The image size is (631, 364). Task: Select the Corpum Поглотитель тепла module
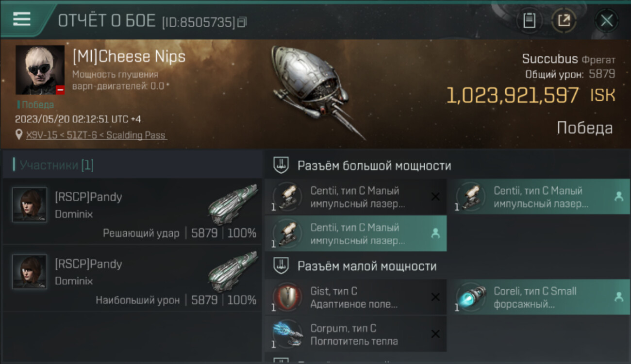(356, 334)
